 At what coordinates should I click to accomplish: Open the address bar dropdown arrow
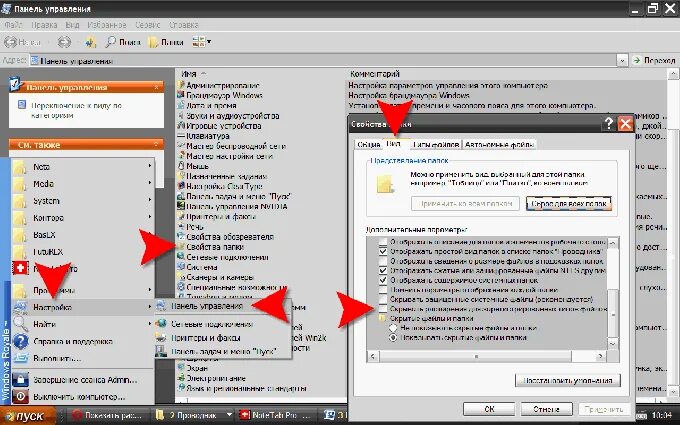(622, 61)
